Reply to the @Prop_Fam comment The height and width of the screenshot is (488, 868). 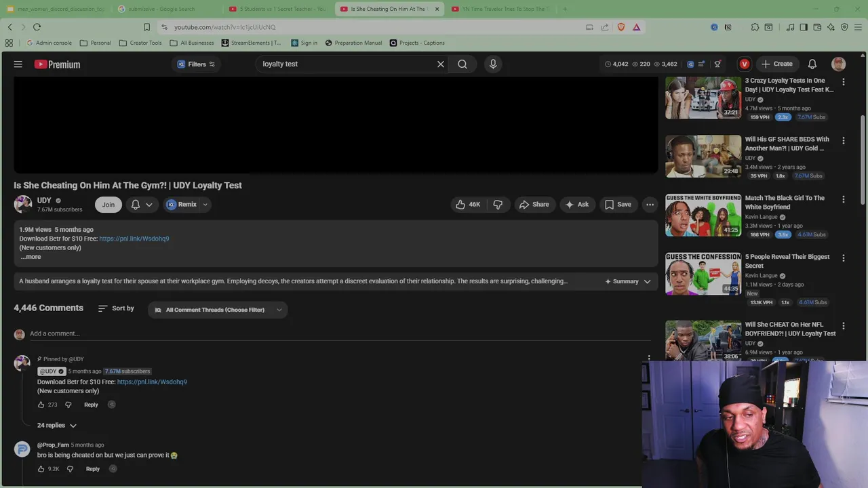(x=93, y=469)
